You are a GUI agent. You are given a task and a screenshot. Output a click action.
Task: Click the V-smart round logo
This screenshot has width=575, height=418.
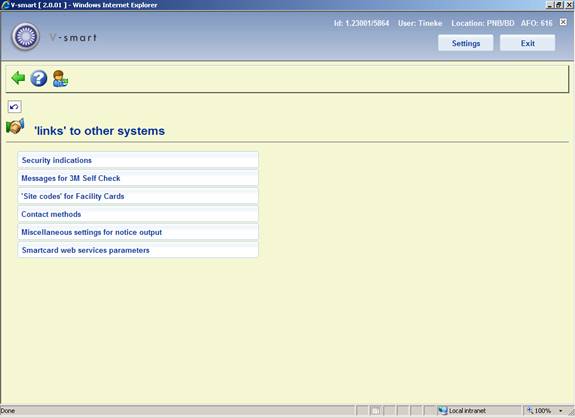pos(25,37)
